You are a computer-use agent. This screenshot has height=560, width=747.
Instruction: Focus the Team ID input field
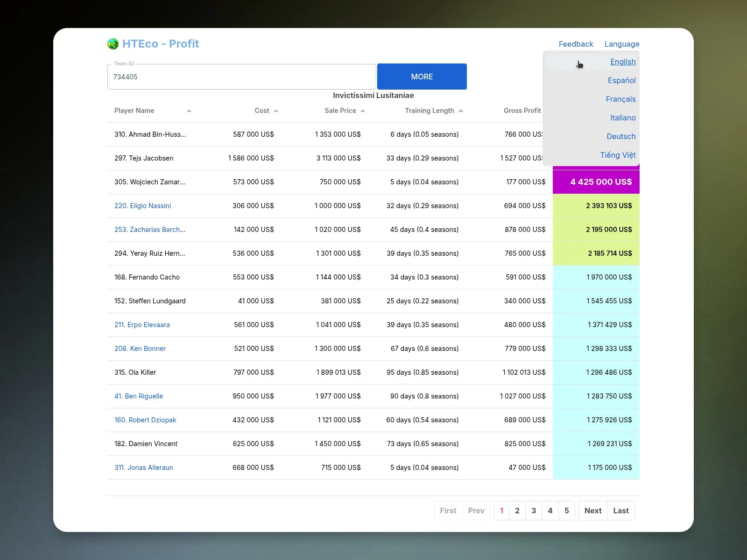241,77
